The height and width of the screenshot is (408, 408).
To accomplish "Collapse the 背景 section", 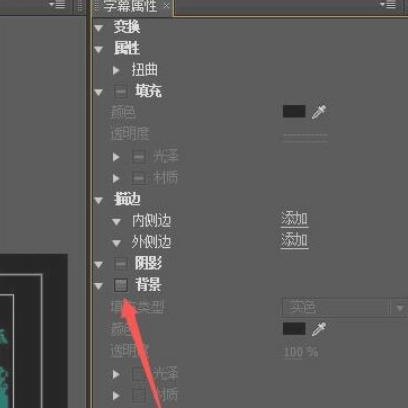I will (x=99, y=286).
